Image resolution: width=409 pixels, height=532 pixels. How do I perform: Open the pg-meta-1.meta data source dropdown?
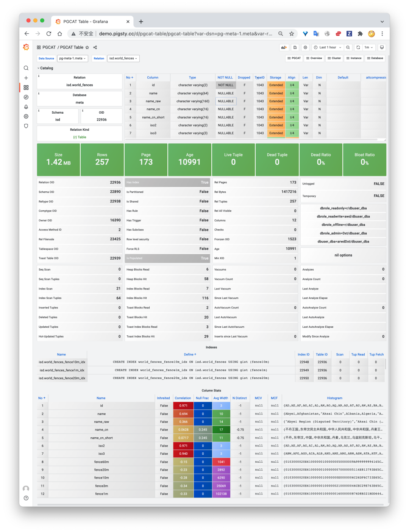coord(72,58)
